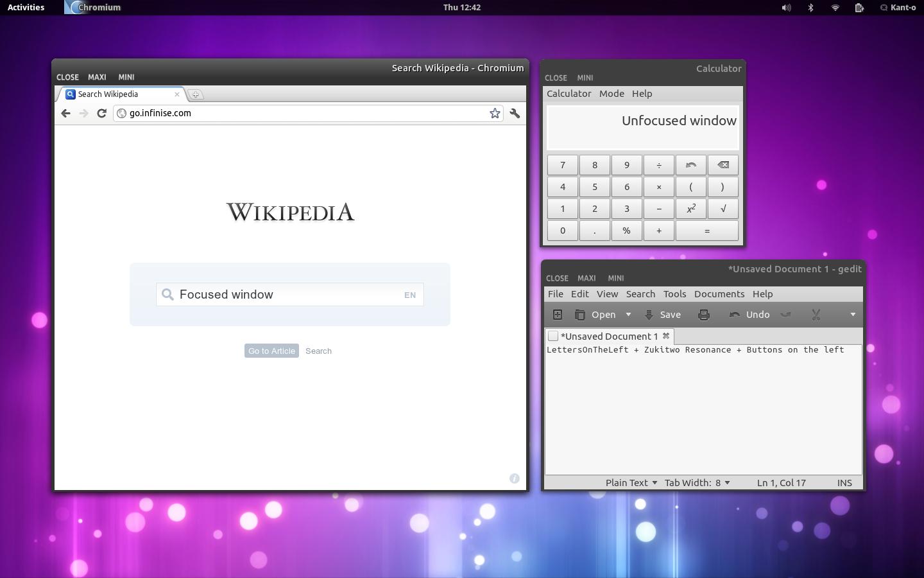Click Bluetooth icon in top panel
This screenshot has height=578, width=924.
click(810, 8)
